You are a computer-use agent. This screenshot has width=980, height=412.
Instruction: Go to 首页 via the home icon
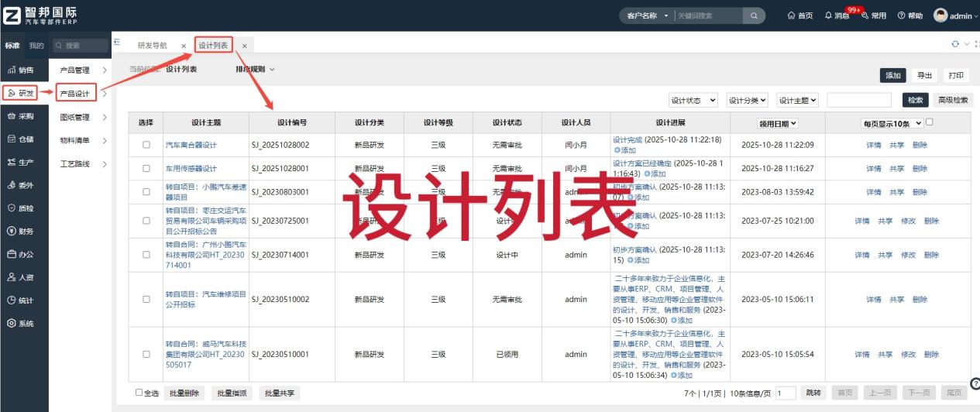(x=800, y=15)
